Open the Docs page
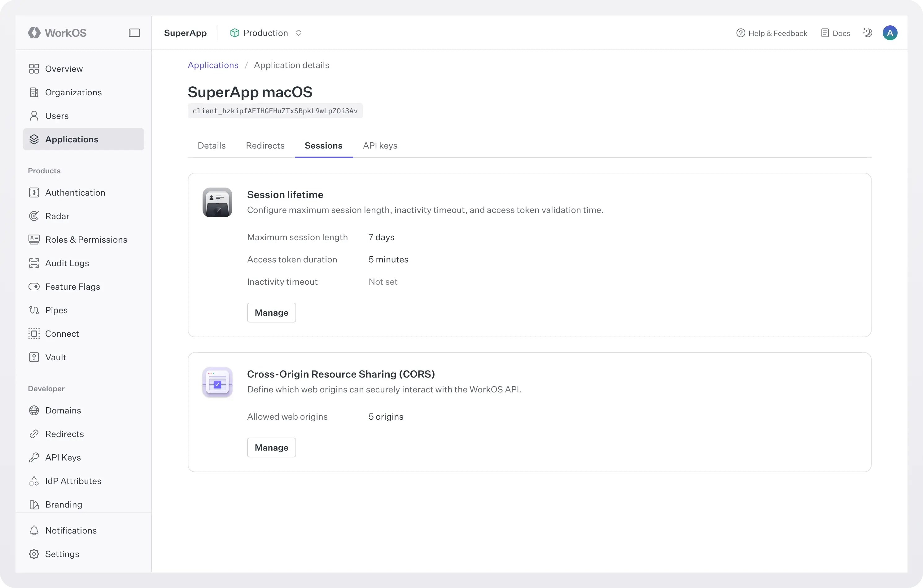This screenshot has width=923, height=588. [x=835, y=32]
